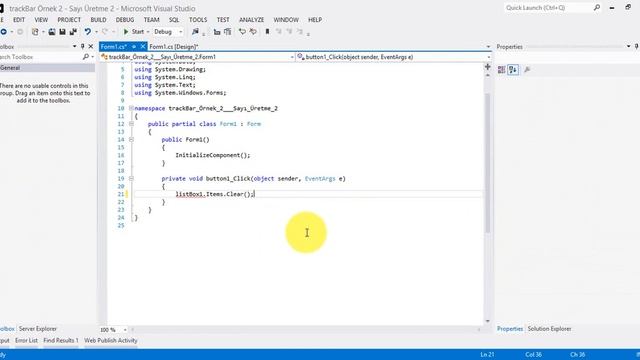
Task: Click the Redo toolbar icon
Action: coord(105,31)
